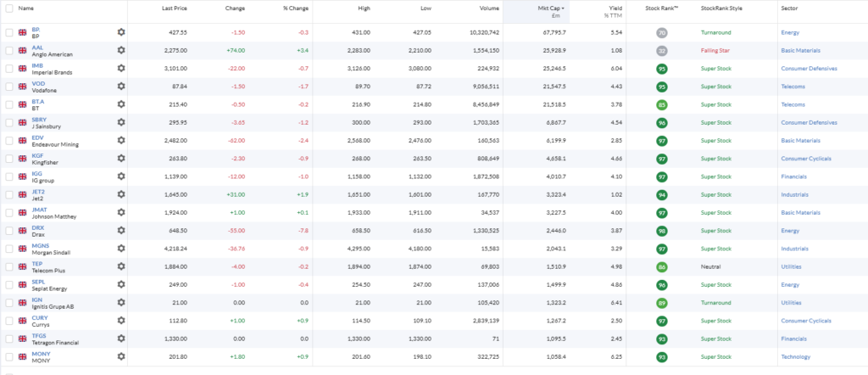The image size is (868, 375).
Task: Tick the checkbox for J Sainsbury
Action: pos(9,122)
